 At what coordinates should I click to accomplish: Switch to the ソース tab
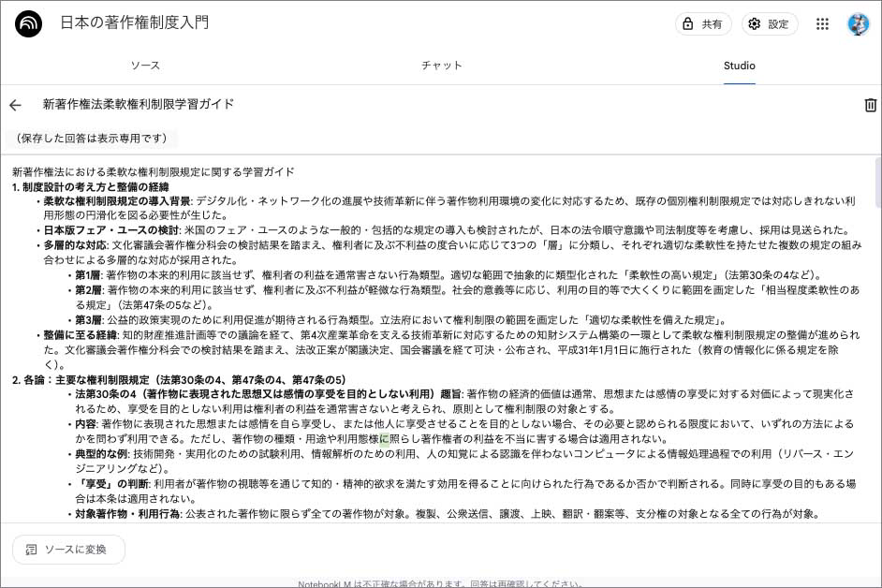point(145,66)
